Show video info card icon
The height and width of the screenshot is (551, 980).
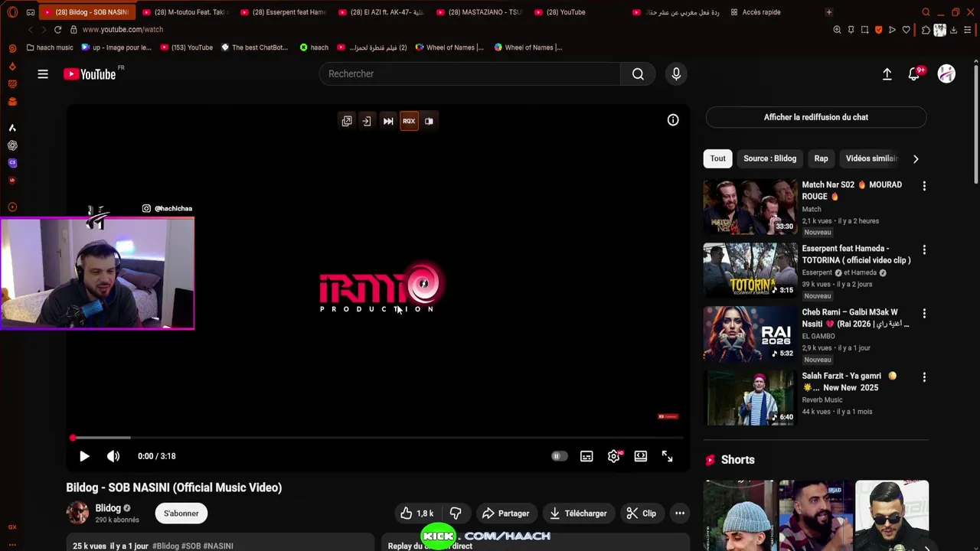click(673, 120)
